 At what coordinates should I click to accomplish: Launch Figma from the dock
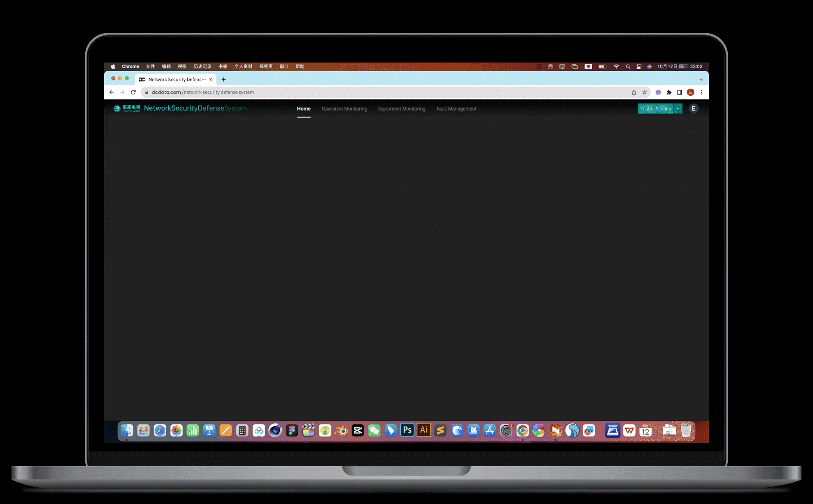pos(292,430)
